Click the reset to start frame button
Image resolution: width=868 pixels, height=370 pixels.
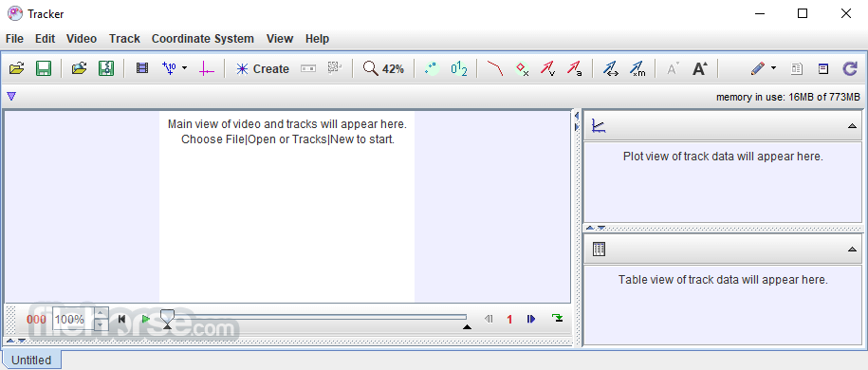point(121,319)
